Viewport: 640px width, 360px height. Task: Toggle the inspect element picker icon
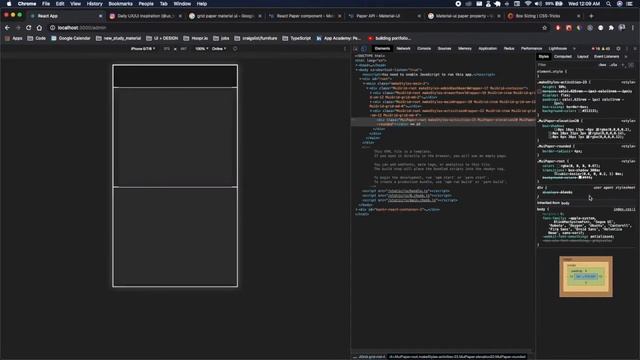pos(356,49)
